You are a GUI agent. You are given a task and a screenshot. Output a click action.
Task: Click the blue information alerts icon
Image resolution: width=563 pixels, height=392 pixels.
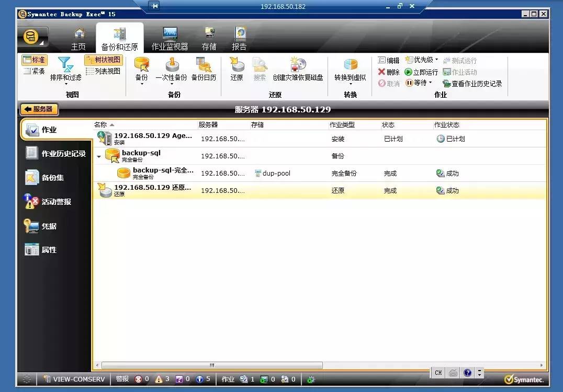[x=200, y=379]
